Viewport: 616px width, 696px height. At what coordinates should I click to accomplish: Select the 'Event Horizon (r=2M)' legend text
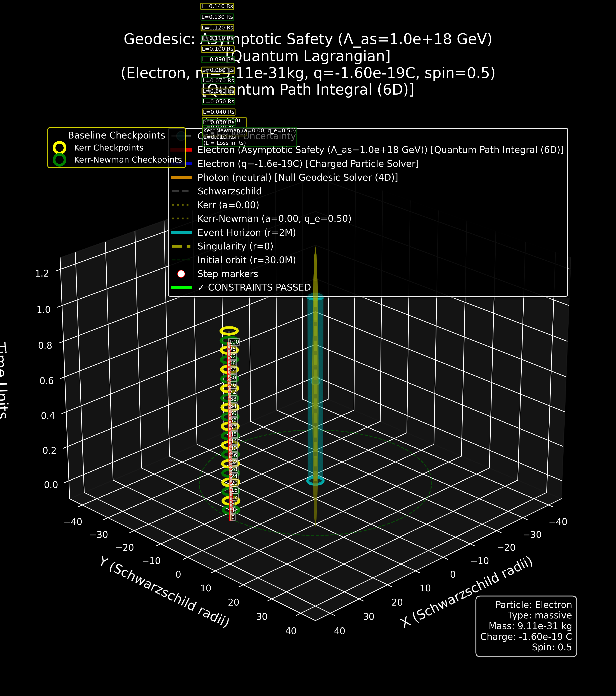point(247,233)
